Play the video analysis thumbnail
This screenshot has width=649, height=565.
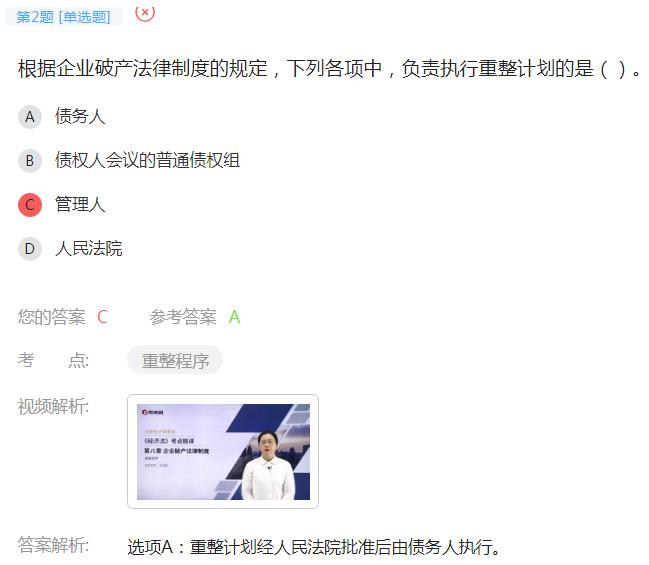pos(223,452)
